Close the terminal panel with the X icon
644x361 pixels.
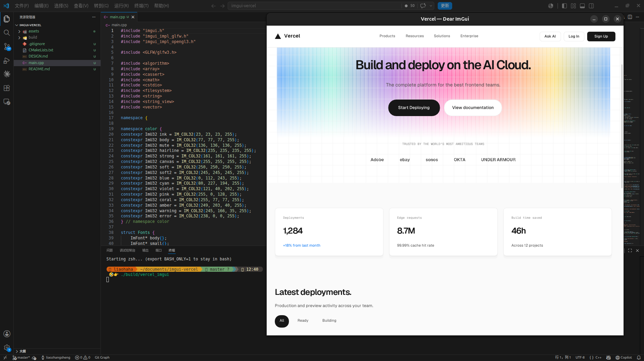pos(637,250)
